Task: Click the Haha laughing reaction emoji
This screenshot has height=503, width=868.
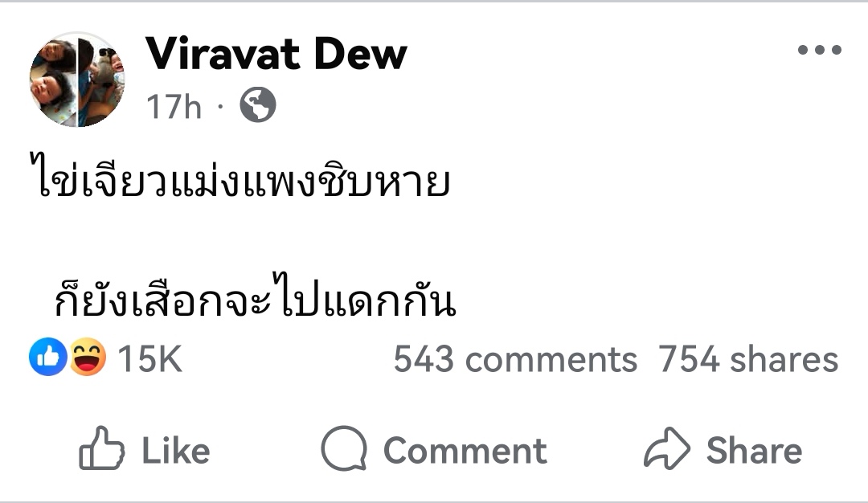Action: tap(88, 358)
